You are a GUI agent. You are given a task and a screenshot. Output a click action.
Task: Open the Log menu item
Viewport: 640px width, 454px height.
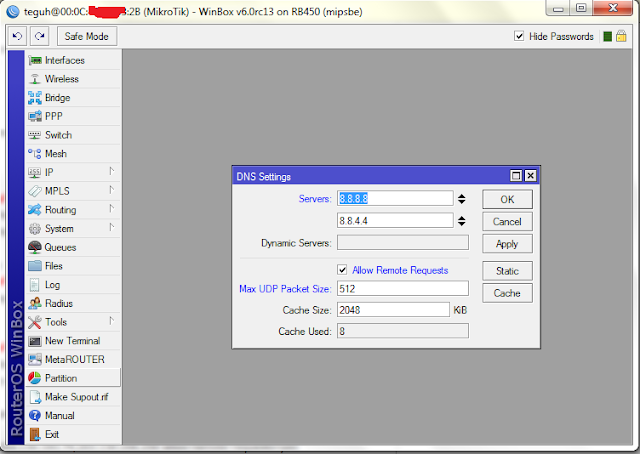click(x=74, y=285)
